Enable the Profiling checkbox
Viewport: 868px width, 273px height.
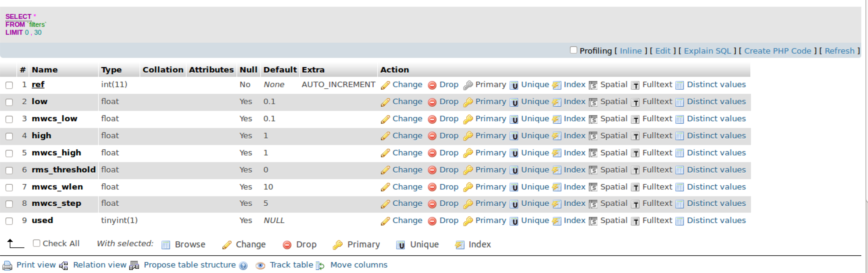click(573, 50)
